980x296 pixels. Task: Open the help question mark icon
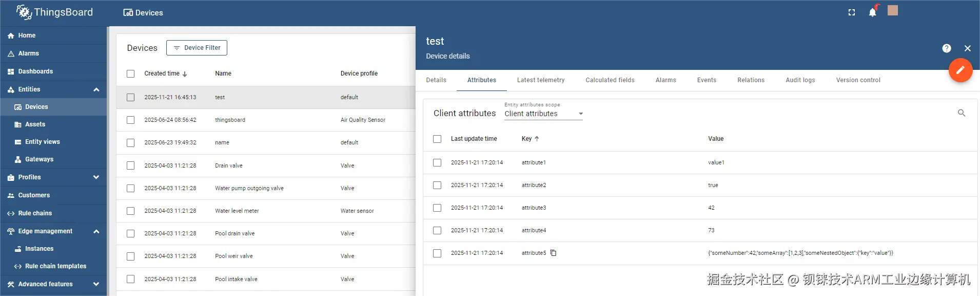click(x=947, y=48)
